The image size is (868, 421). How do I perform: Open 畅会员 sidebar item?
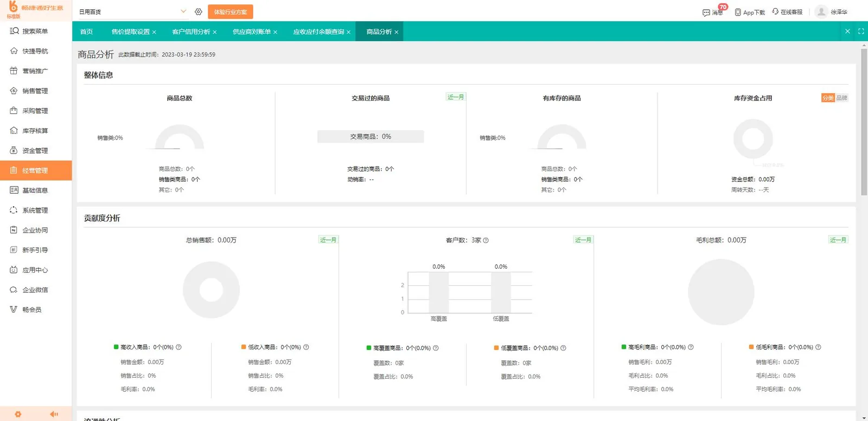pos(36,310)
